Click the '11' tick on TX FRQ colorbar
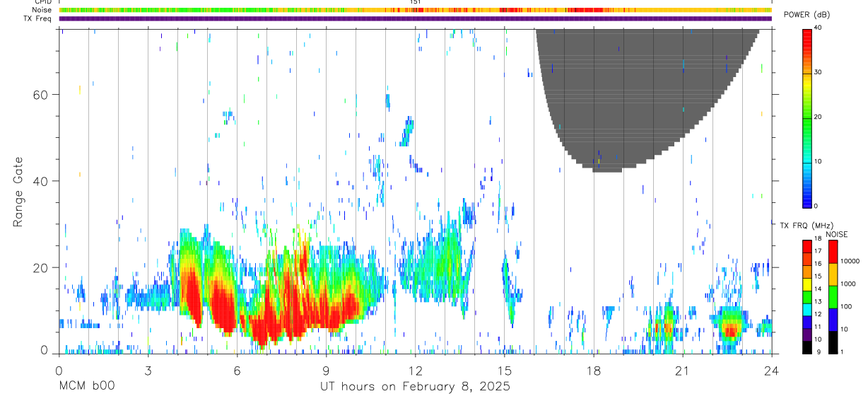This screenshot has height=401, width=868. [819, 326]
